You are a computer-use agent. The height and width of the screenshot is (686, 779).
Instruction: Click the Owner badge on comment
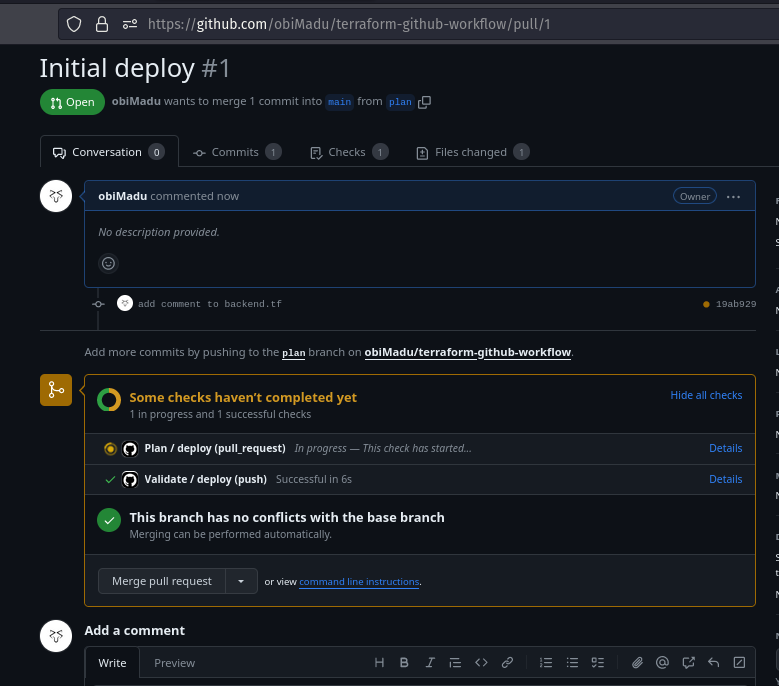coord(695,196)
